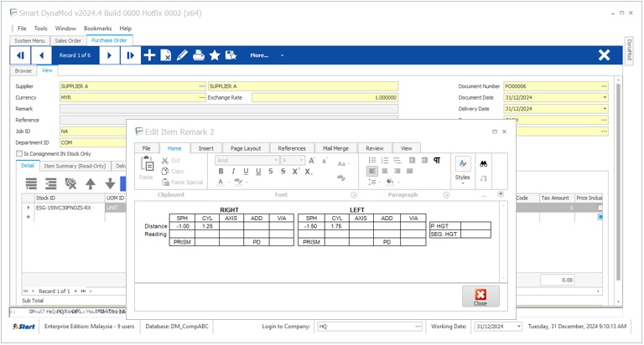
Task: Toggle Bold formatting in remark editor
Action: point(221,172)
